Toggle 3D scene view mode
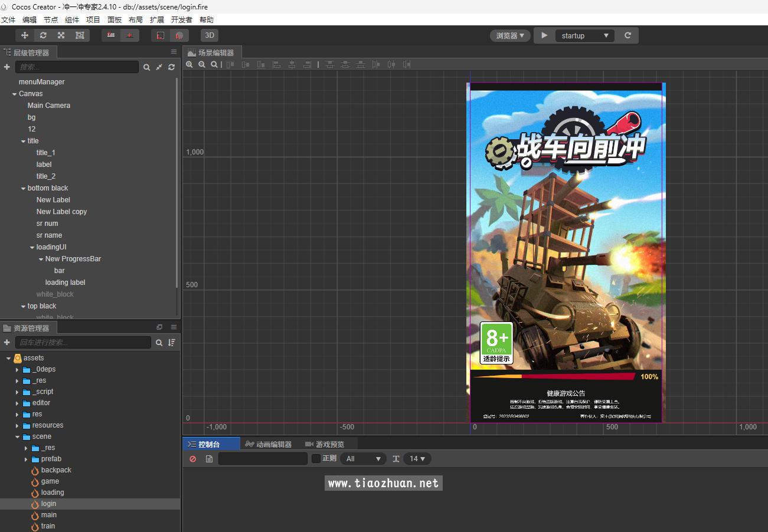Image resolution: width=768 pixels, height=532 pixels. (209, 35)
